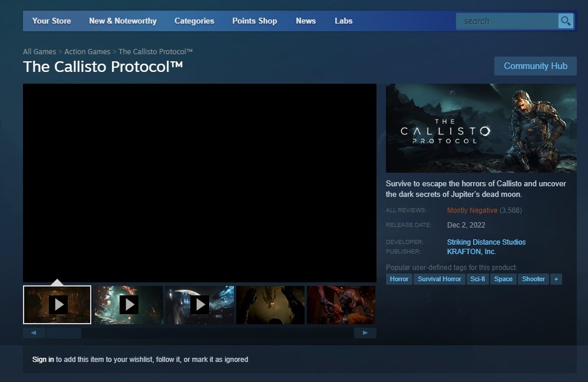The width and height of the screenshot is (588, 382).
Task: Play the second video thumbnail with explosion
Action: tap(128, 305)
